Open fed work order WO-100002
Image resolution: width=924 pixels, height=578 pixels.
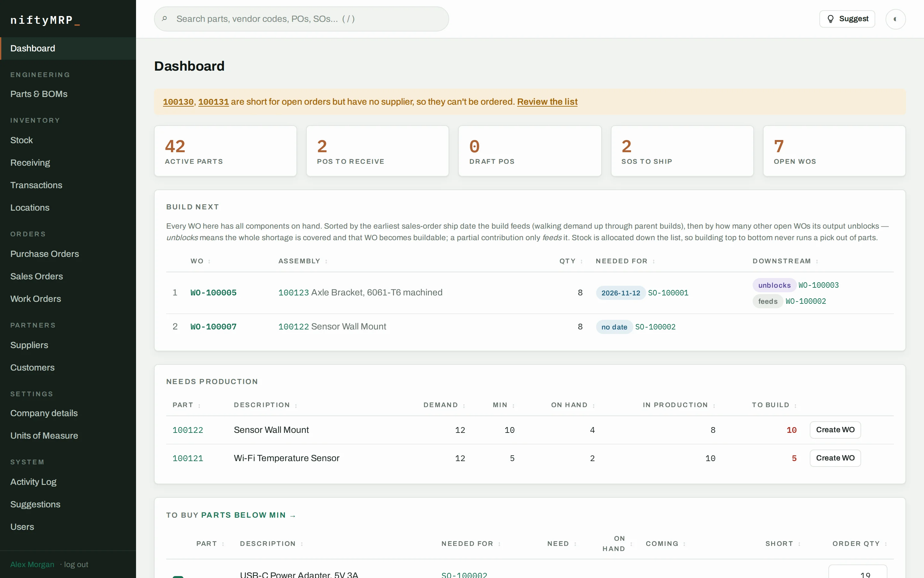pos(806,301)
